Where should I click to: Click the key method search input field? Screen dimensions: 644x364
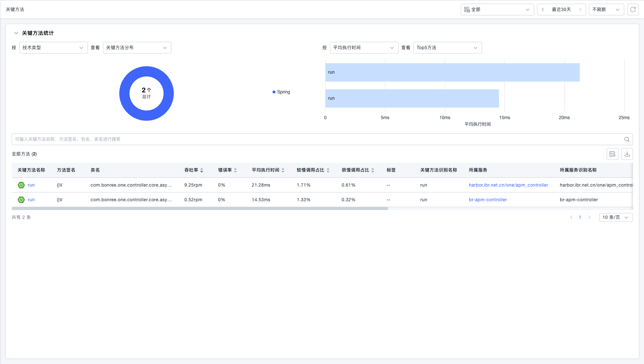click(x=315, y=139)
